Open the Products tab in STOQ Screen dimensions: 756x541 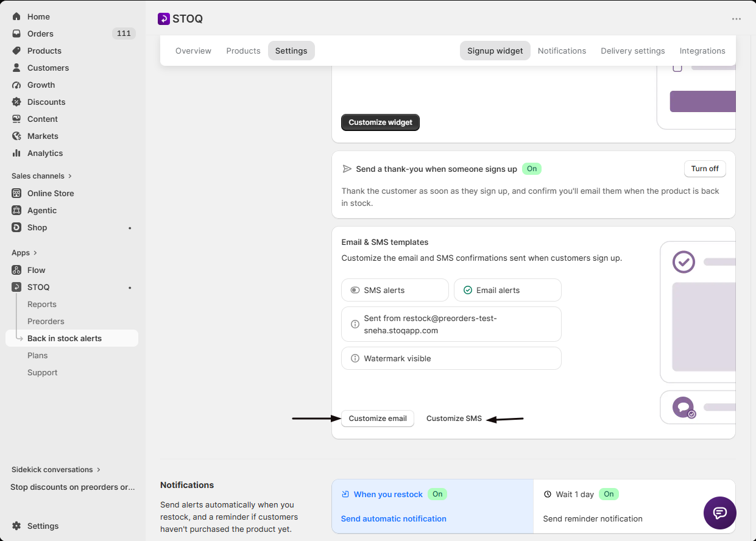pos(243,51)
